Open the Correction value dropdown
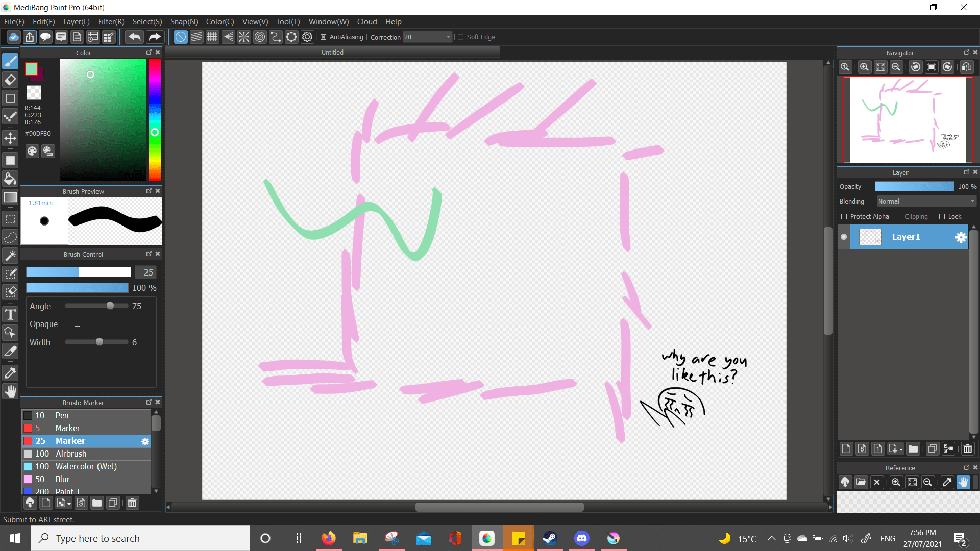Screen dimensions: 980x551 tap(448, 37)
